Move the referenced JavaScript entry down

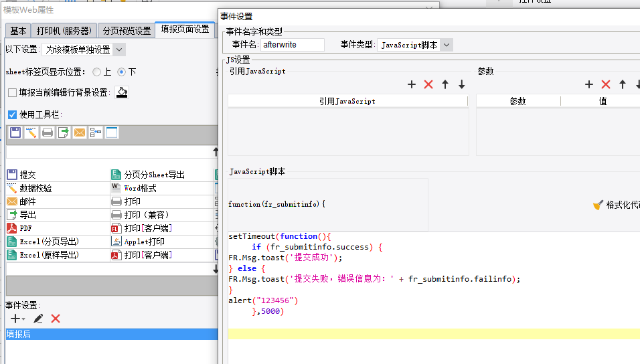(462, 84)
